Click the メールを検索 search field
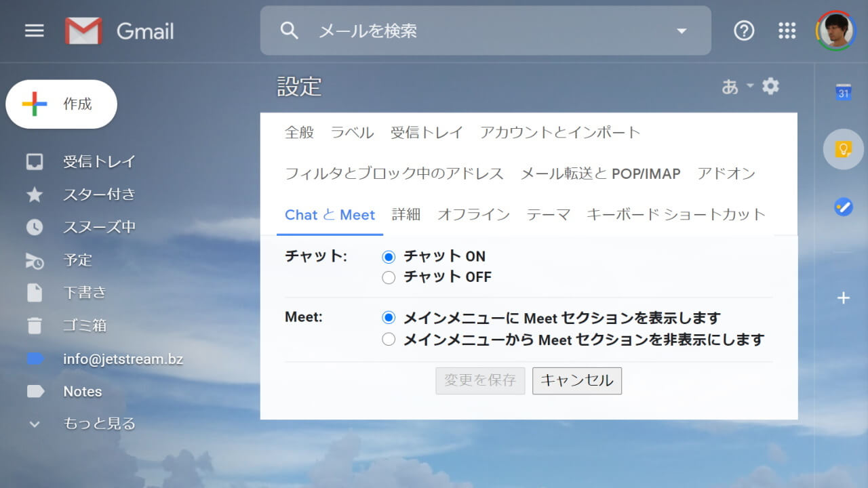The height and width of the screenshot is (488, 868). point(488,31)
